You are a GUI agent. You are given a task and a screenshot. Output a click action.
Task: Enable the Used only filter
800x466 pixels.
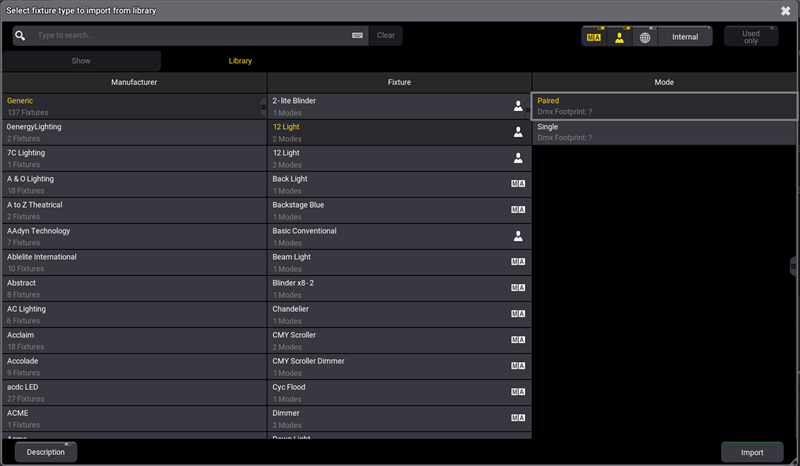tap(750, 37)
